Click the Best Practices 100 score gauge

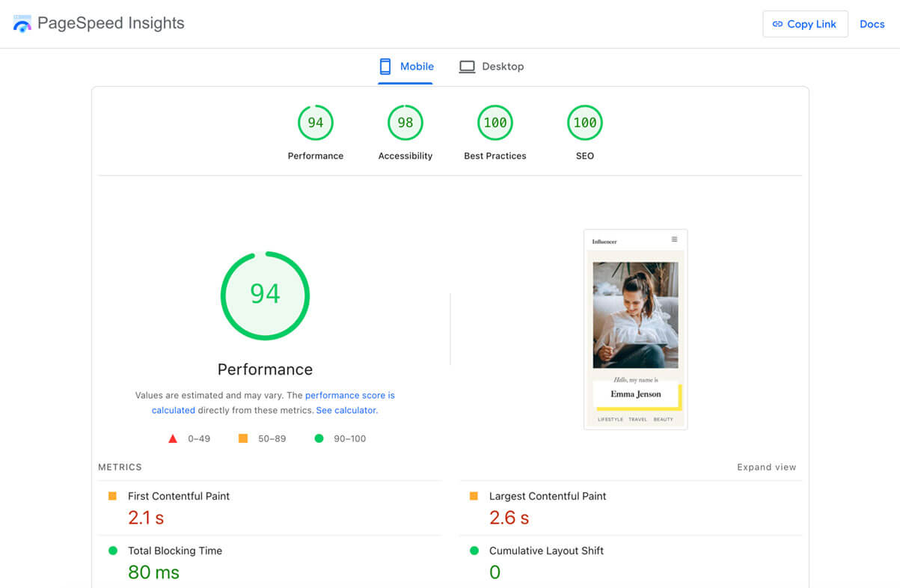(x=495, y=123)
